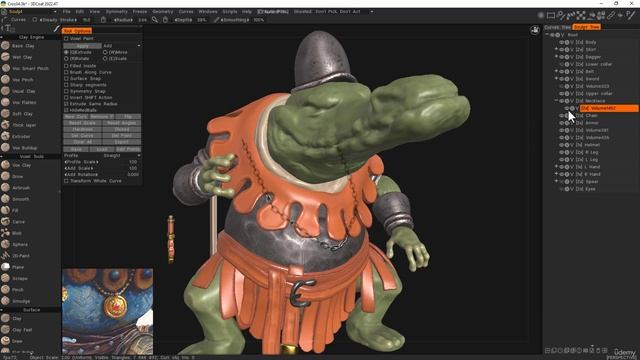Choose the Fill tool icon

pos(5,210)
